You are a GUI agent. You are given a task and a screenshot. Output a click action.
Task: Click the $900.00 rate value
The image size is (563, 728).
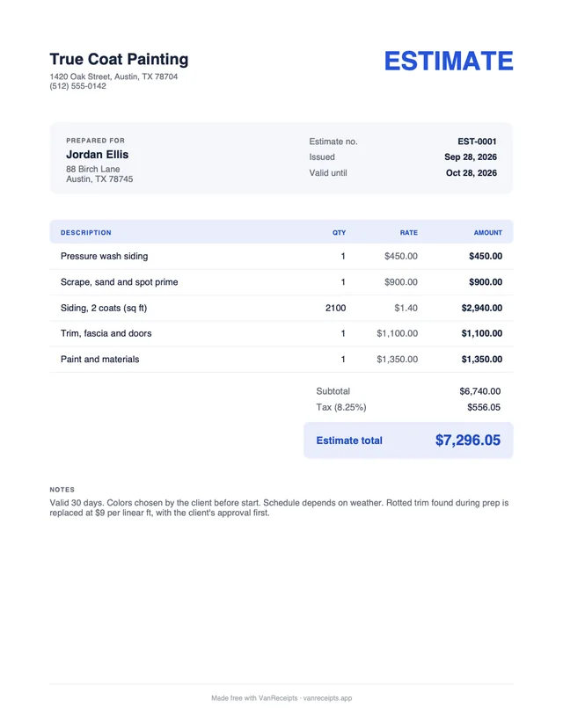point(401,282)
